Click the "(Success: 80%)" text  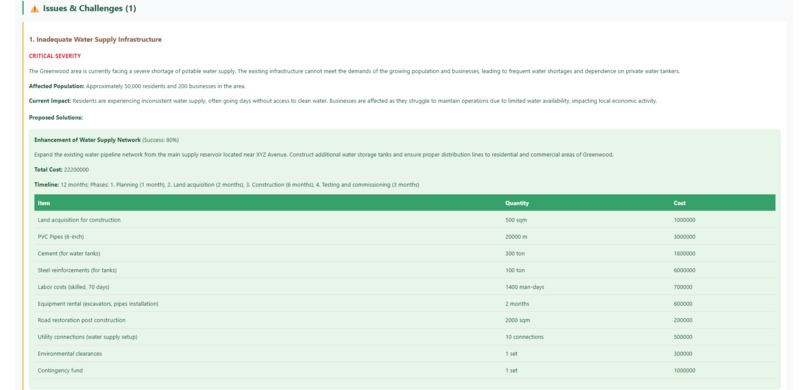(160, 140)
